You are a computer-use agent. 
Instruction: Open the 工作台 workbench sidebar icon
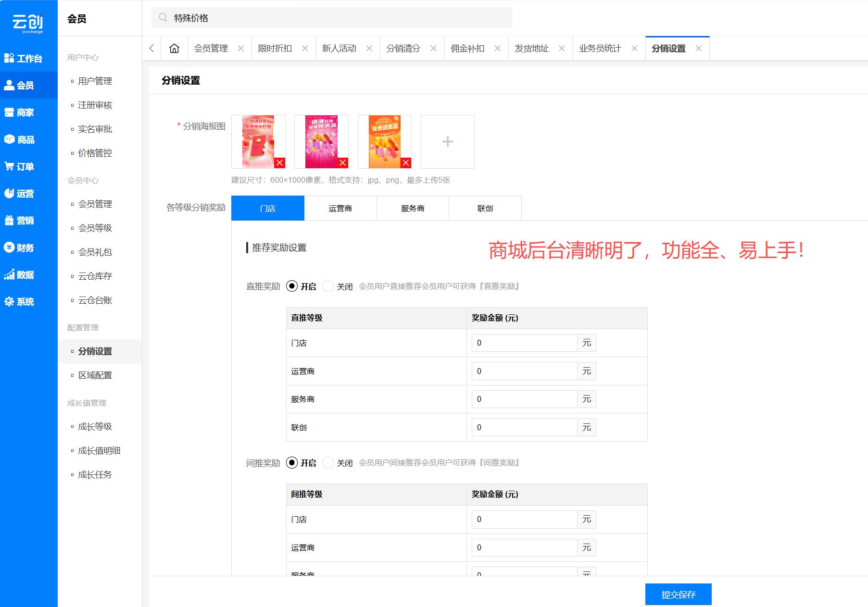9,58
